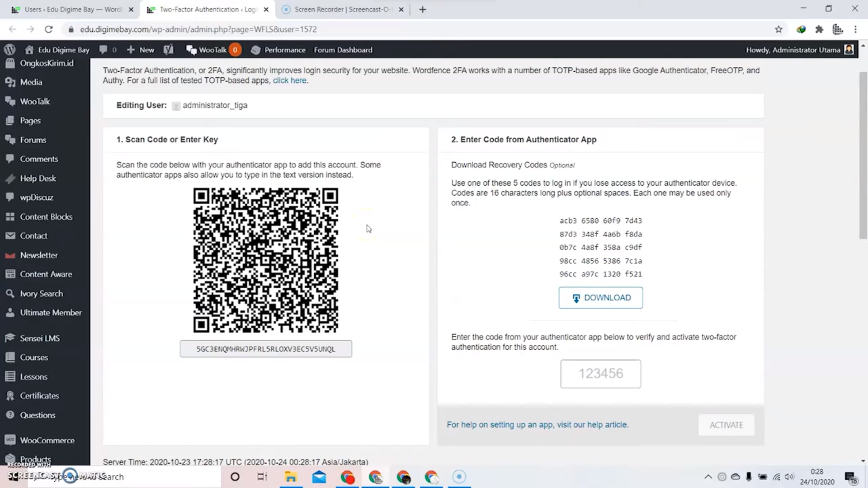Go to Pages in sidebar
Image resolution: width=868 pixels, height=488 pixels.
pos(45,121)
